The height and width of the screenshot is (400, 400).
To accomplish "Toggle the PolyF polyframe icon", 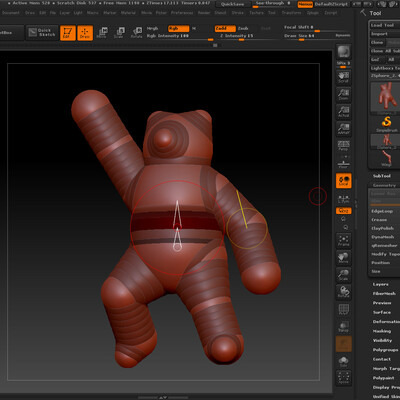I will coord(343,310).
